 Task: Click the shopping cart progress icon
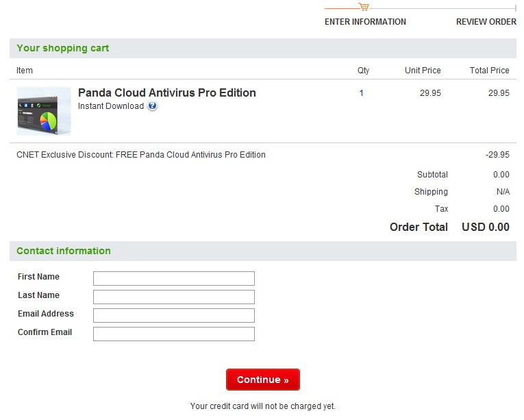[364, 7]
